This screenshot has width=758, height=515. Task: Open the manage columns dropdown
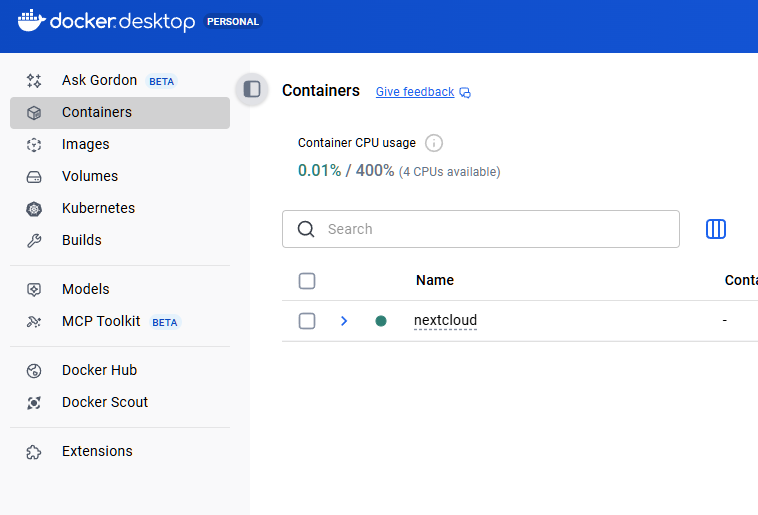pyautogui.click(x=716, y=229)
